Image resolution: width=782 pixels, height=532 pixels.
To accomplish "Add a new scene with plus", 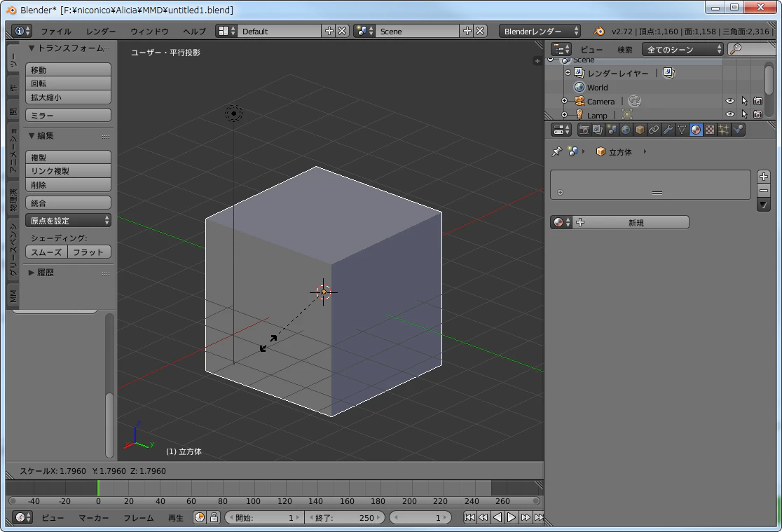I will [x=467, y=31].
